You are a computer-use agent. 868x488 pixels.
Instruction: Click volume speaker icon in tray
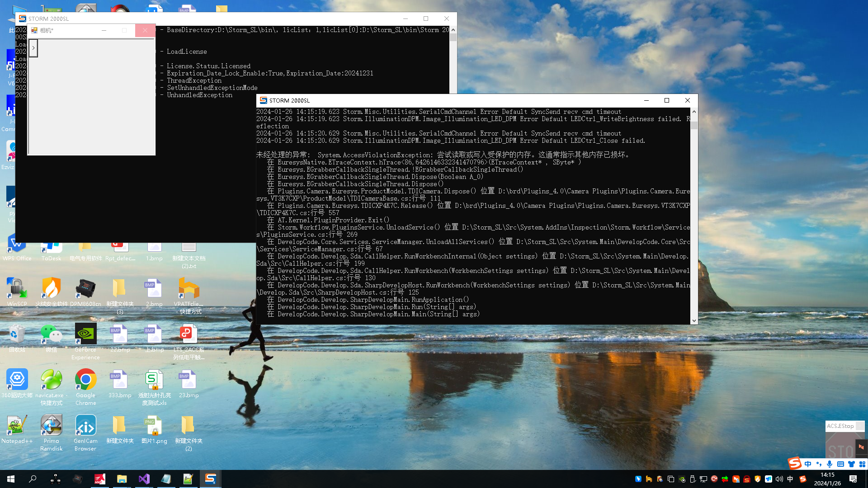point(779,479)
